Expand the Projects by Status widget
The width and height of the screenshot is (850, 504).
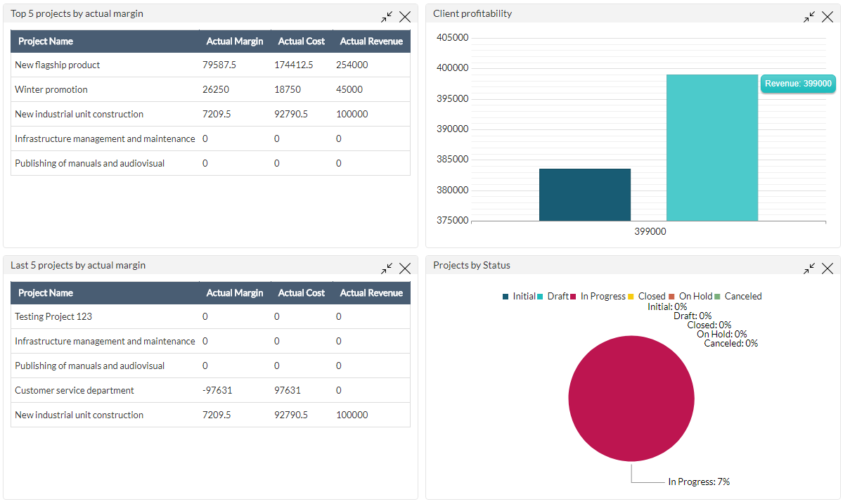(809, 268)
